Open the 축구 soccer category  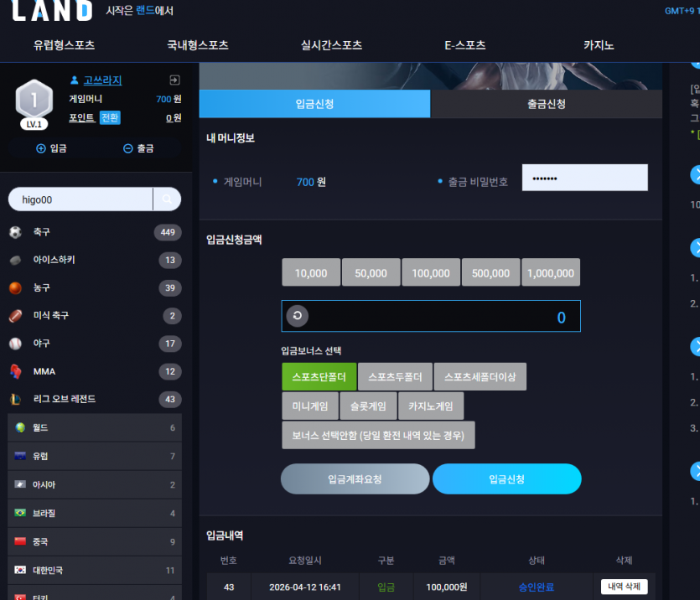point(95,232)
